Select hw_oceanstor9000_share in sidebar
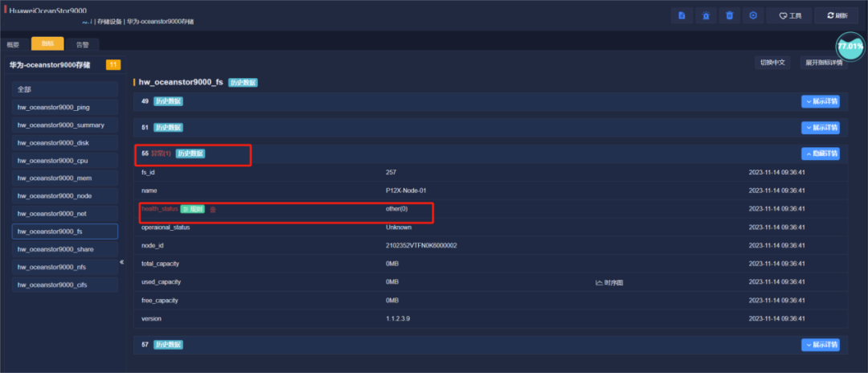868x373 pixels. click(x=65, y=249)
